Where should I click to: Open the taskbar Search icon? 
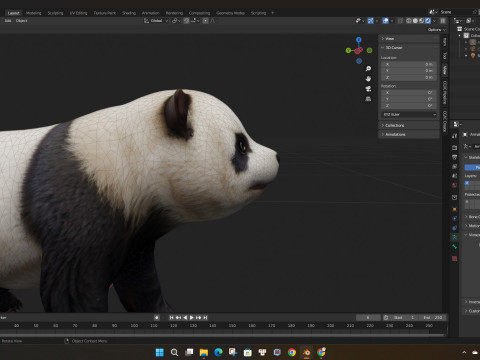coord(174,352)
